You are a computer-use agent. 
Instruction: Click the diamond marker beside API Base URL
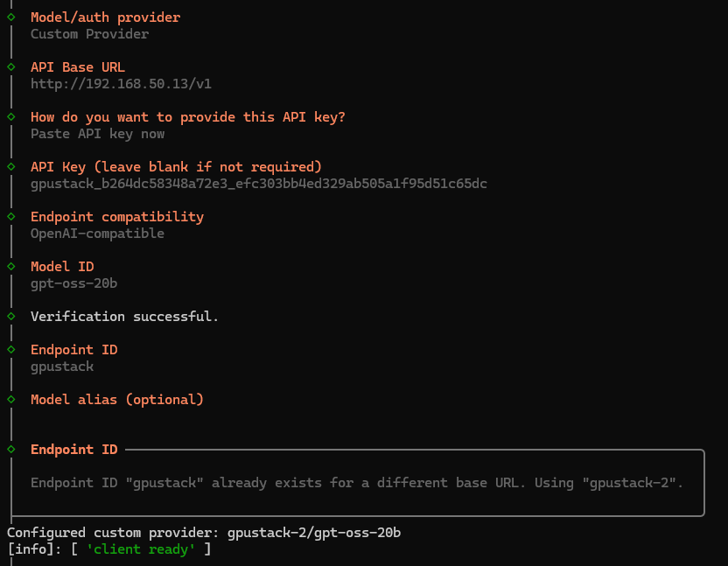(10, 66)
